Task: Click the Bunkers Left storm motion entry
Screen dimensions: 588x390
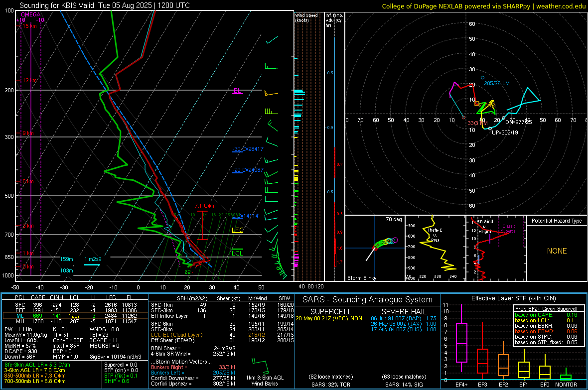Action: [x=193, y=373]
